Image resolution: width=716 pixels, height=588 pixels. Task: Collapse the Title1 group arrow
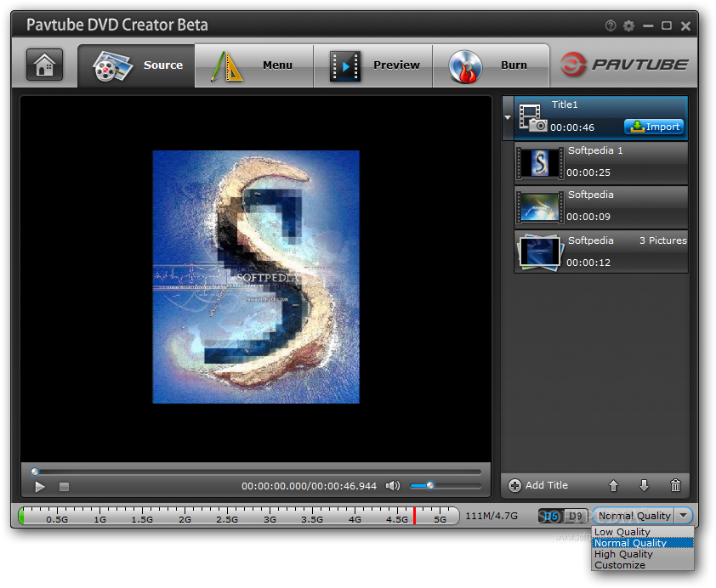[509, 117]
